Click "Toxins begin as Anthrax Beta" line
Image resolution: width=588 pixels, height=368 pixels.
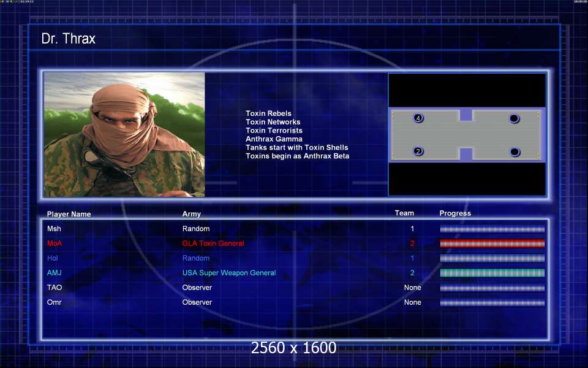click(x=298, y=156)
